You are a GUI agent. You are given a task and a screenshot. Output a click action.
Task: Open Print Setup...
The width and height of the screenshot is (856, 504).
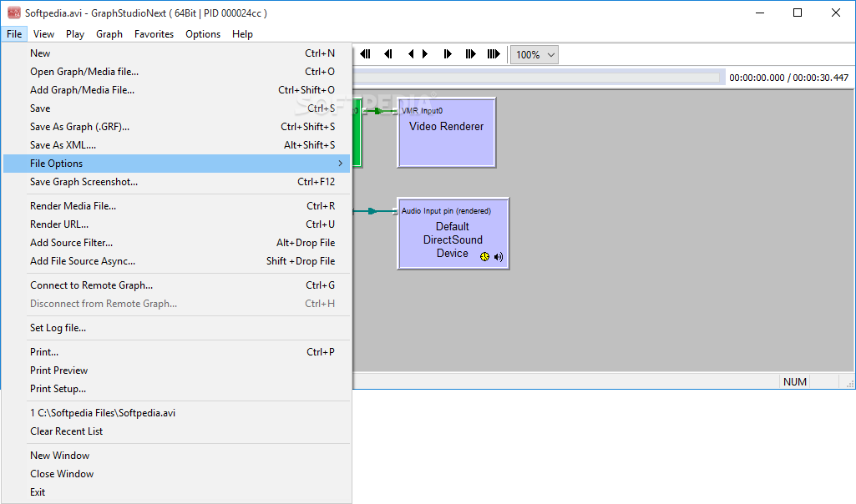point(177,389)
